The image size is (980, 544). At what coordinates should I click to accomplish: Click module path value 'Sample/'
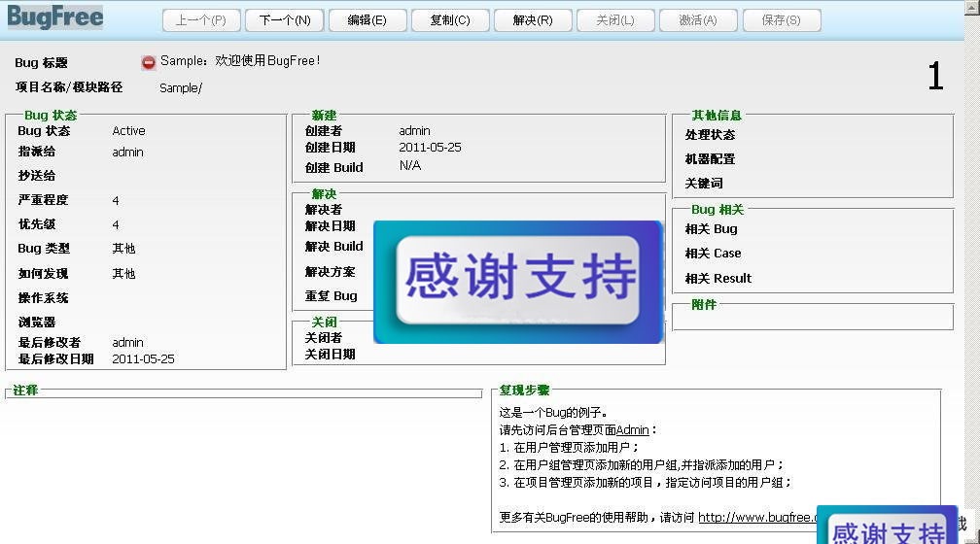coord(181,88)
